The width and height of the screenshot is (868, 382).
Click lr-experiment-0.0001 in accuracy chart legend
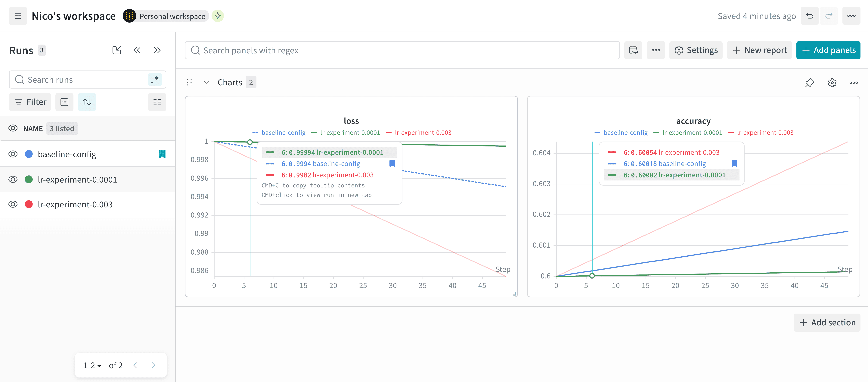coord(687,133)
